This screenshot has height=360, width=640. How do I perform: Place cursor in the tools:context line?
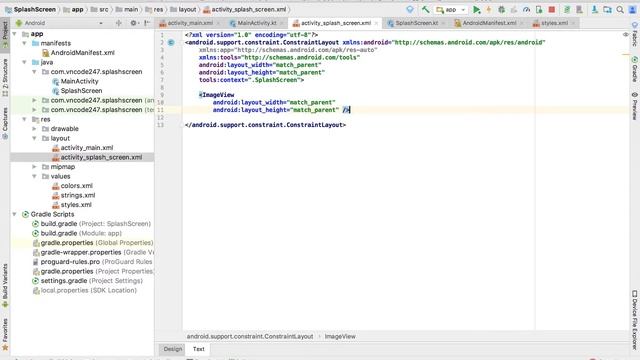pyautogui.click(x=251, y=80)
